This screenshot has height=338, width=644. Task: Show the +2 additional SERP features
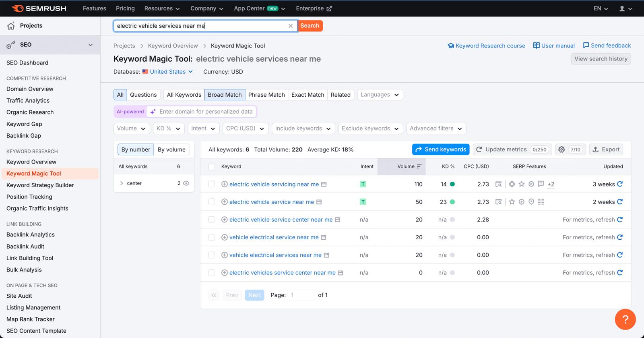pyautogui.click(x=551, y=184)
